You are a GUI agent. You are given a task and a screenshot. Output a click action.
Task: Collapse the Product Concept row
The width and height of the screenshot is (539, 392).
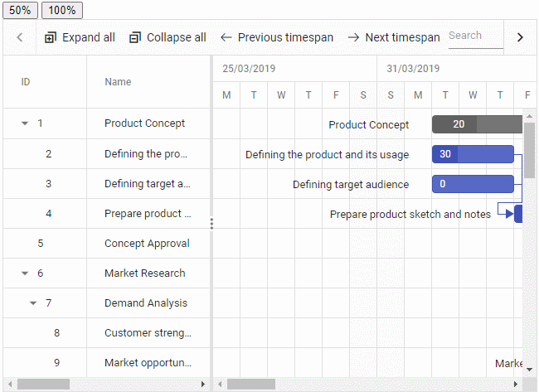coord(24,123)
